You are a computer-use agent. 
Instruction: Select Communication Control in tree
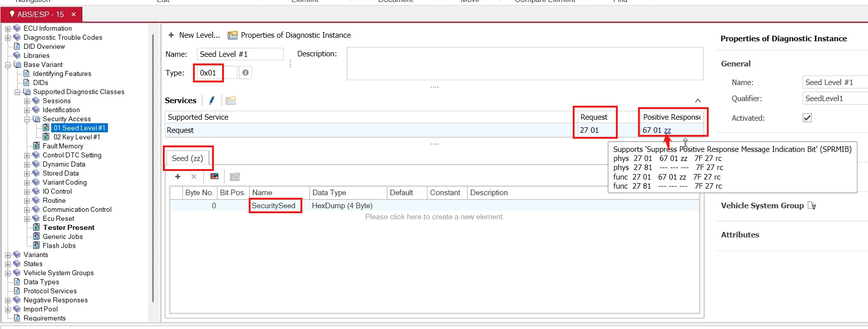pyautogui.click(x=77, y=209)
